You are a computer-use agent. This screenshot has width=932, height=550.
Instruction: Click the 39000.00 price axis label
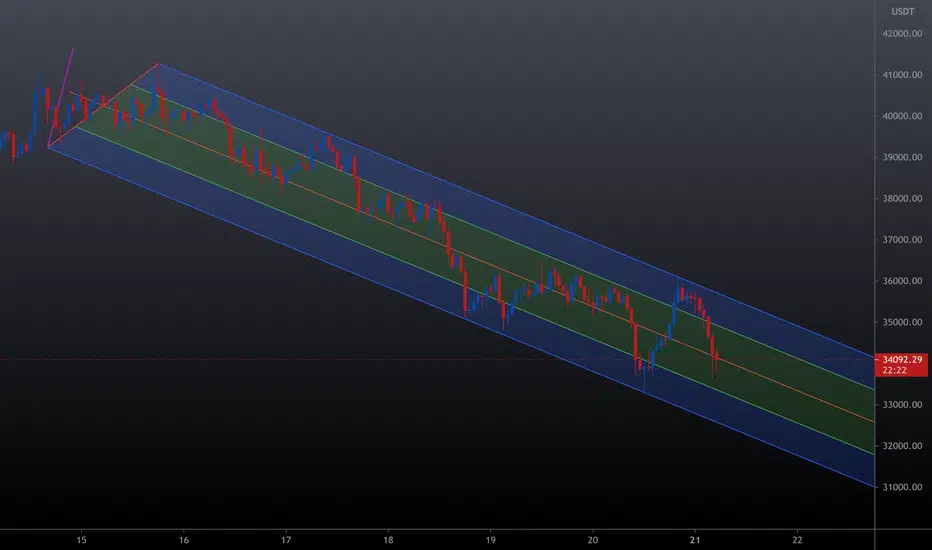tap(902, 158)
